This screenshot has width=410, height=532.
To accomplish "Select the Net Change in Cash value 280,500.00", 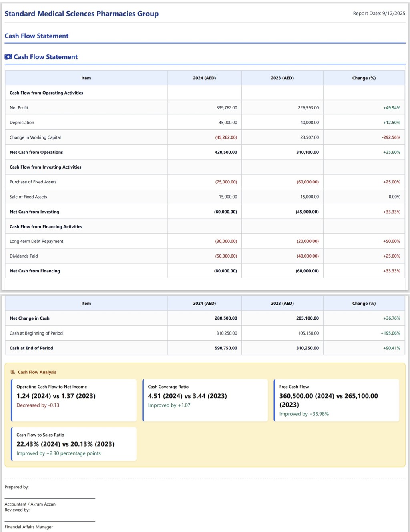I will [225, 318].
